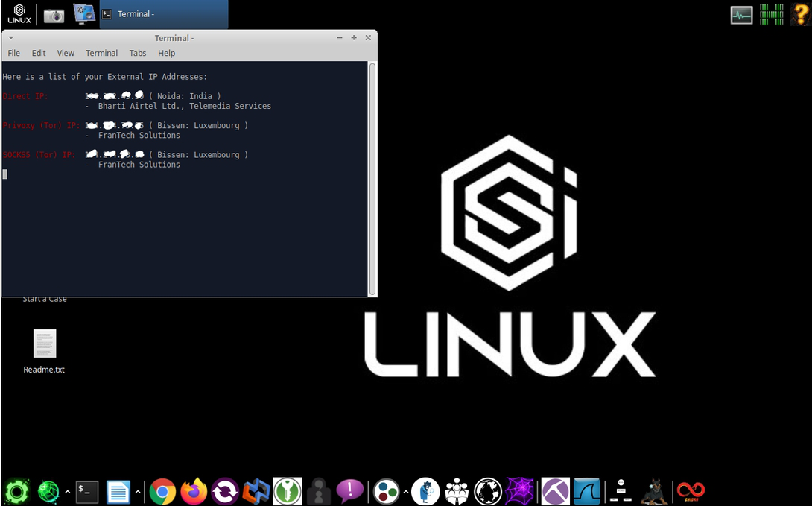Click the SOCKS5 (Tor) IP label

tap(39, 155)
